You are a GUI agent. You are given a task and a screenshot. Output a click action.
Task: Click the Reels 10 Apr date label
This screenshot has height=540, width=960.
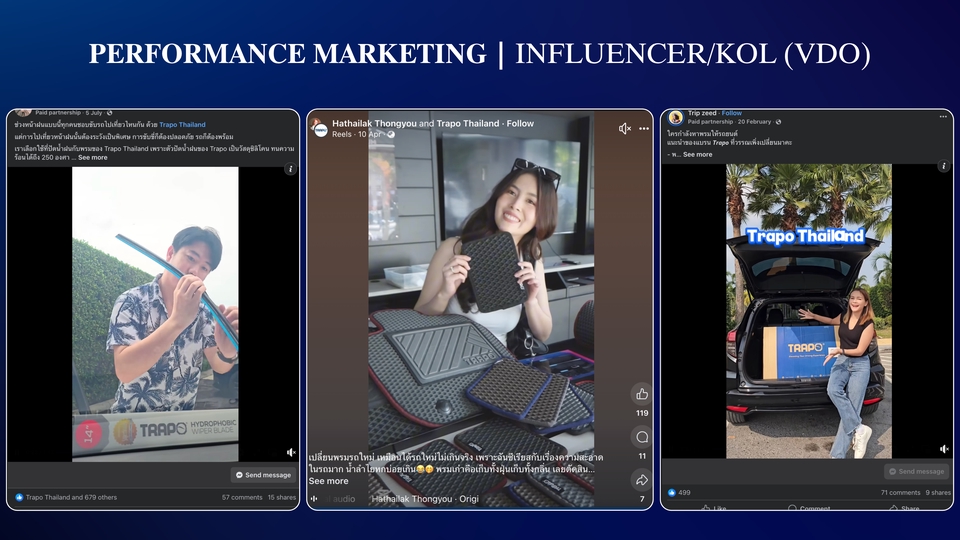click(x=357, y=134)
